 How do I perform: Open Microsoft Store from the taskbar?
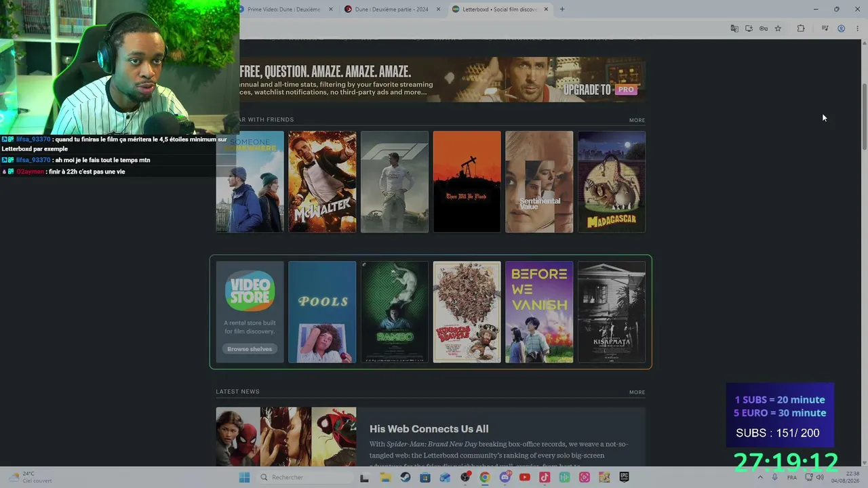[x=425, y=477]
